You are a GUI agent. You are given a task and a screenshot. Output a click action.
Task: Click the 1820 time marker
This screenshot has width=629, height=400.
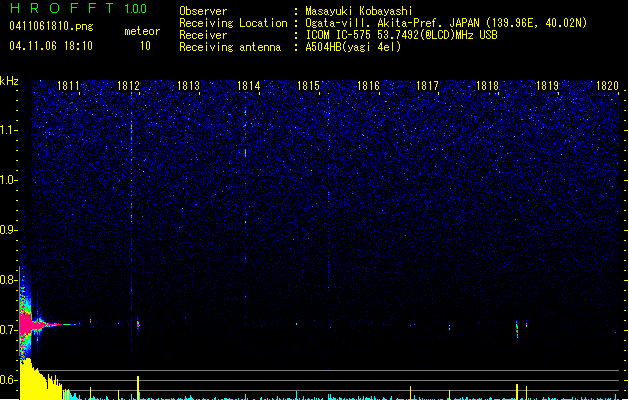coord(607,86)
